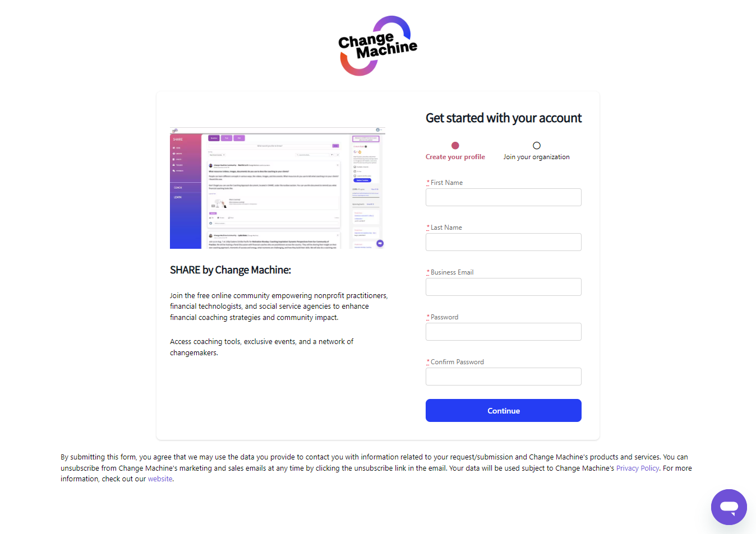Click the First Name field label
Viewport: 756px width, 534px height.
pos(446,183)
